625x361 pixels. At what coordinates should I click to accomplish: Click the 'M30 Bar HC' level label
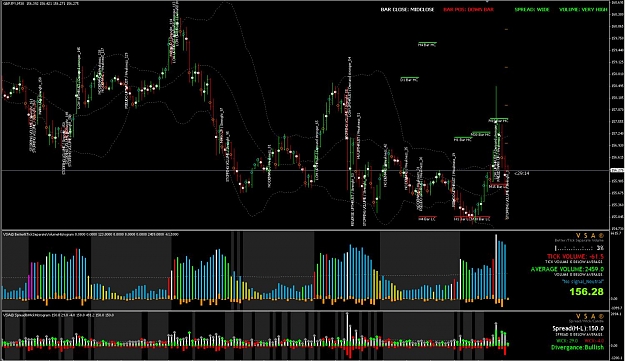(480, 135)
